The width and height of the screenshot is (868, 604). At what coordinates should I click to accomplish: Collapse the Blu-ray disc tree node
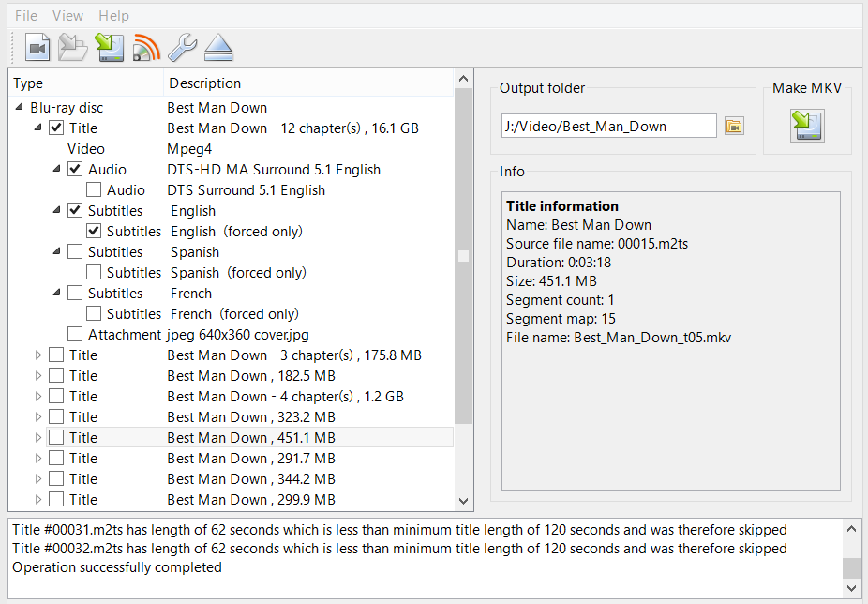click(x=20, y=108)
